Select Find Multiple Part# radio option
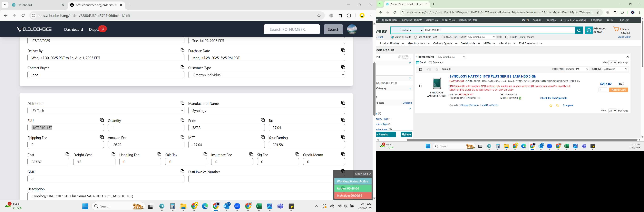This screenshot has height=212, width=644. coord(415,37)
